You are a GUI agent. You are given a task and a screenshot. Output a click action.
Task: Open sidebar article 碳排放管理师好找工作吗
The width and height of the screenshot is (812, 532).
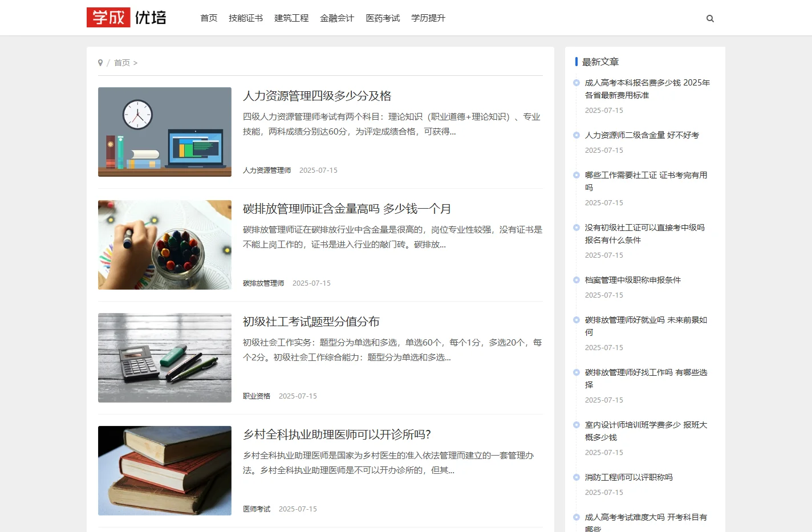[646, 379]
